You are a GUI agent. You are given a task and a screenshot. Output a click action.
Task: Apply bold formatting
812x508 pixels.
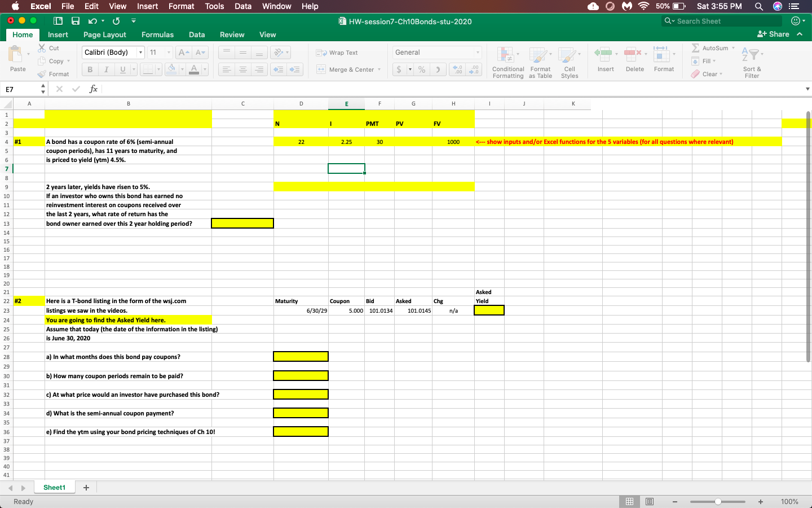tap(90, 69)
